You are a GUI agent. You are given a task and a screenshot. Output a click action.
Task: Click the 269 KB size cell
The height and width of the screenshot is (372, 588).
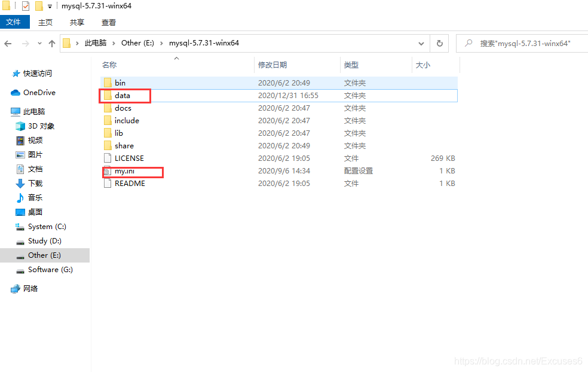coord(443,158)
